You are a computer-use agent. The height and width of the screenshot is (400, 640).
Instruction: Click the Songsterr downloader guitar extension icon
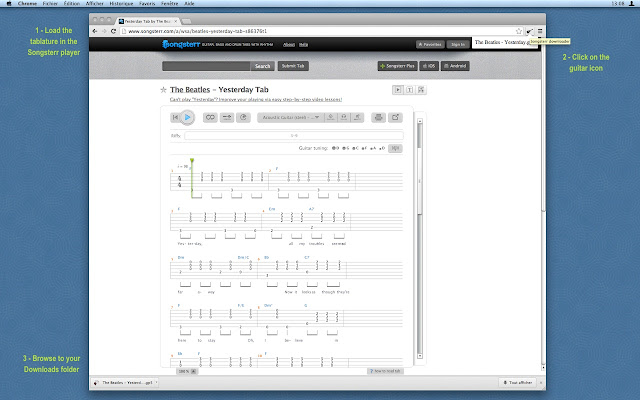pos(529,31)
